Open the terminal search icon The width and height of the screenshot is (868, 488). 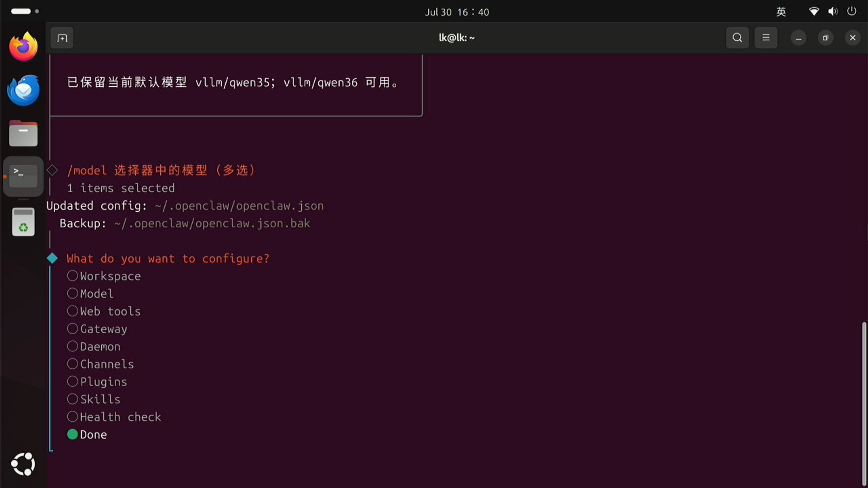pyautogui.click(x=737, y=38)
